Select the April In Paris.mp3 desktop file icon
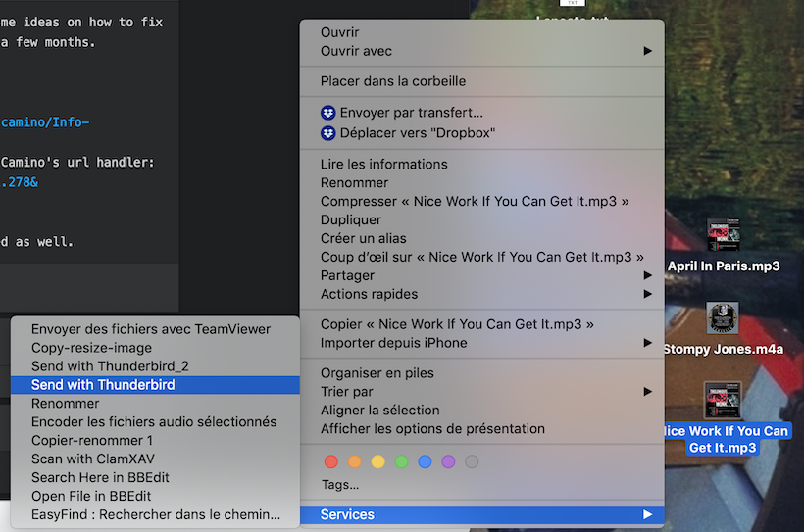This screenshot has height=532, width=804. click(723, 235)
